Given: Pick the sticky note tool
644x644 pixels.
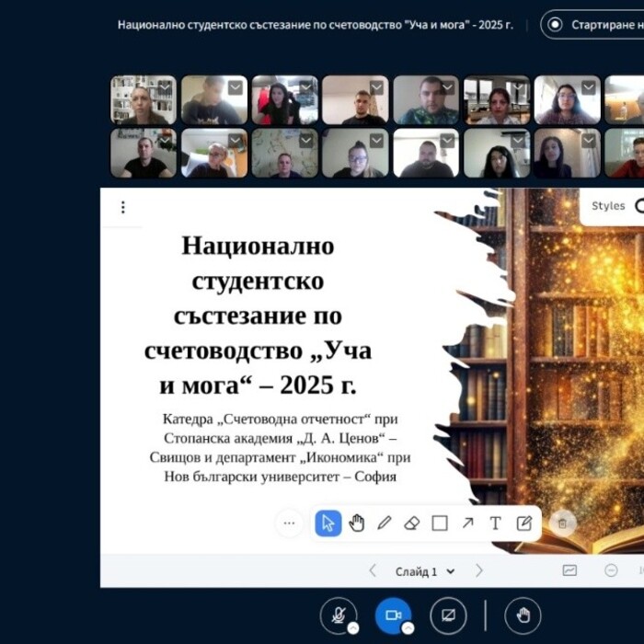Looking at the screenshot, I should [523, 523].
